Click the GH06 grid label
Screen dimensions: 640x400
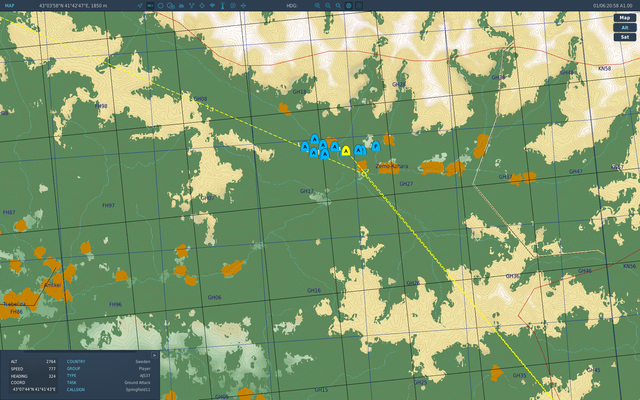[214, 298]
